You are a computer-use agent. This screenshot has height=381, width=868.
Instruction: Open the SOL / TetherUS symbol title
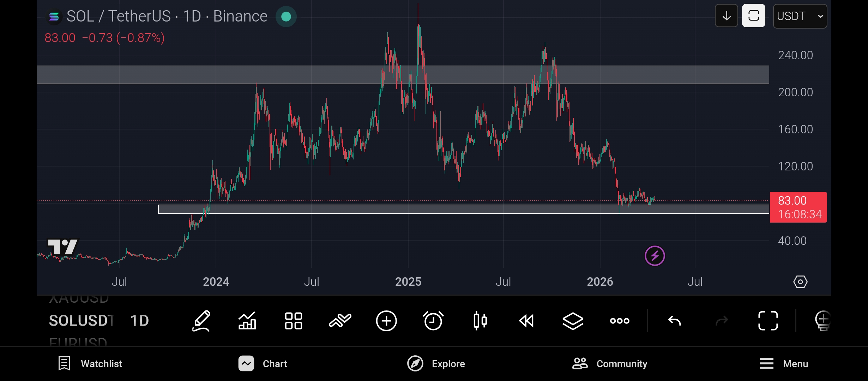point(167,16)
